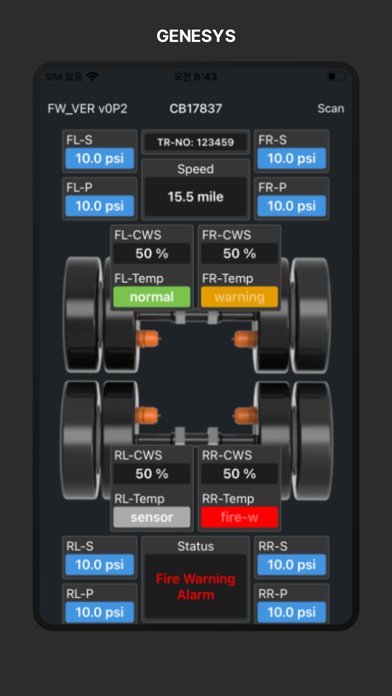Click the FL-S 10.0 psi value

(99, 158)
